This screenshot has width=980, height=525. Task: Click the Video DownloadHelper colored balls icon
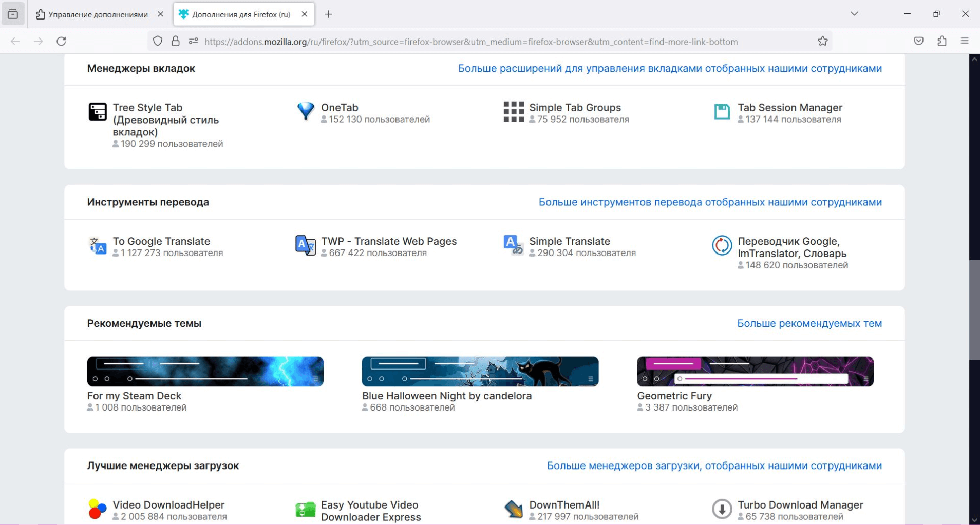point(98,509)
